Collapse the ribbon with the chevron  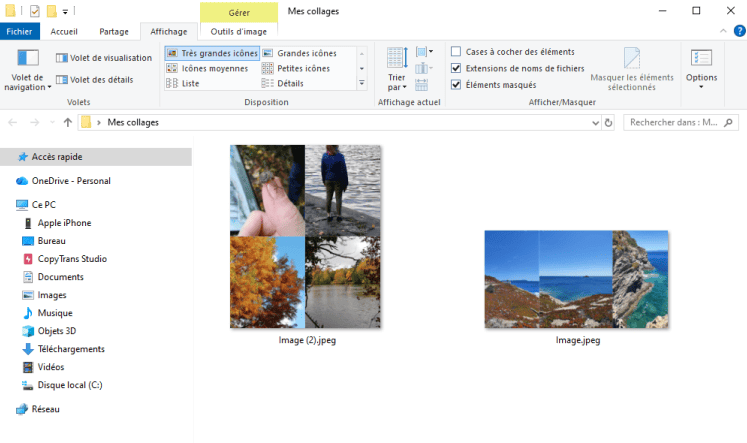tap(723, 31)
